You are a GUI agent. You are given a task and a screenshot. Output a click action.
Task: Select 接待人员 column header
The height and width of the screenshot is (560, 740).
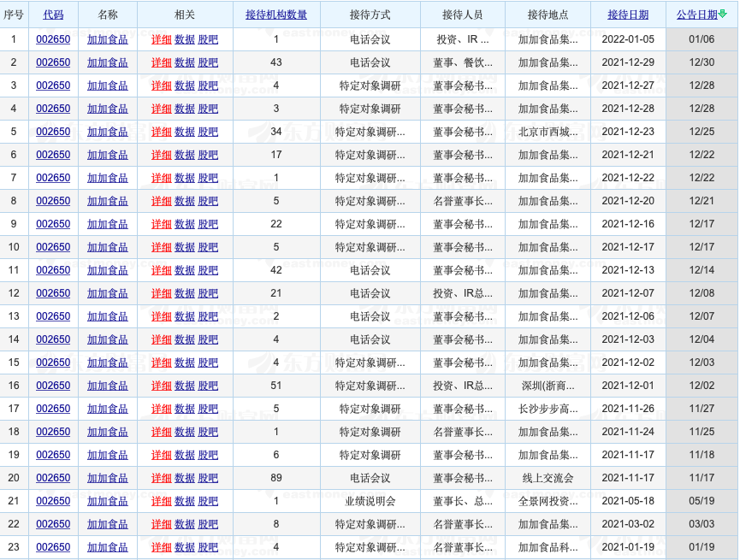pyautogui.click(x=463, y=15)
